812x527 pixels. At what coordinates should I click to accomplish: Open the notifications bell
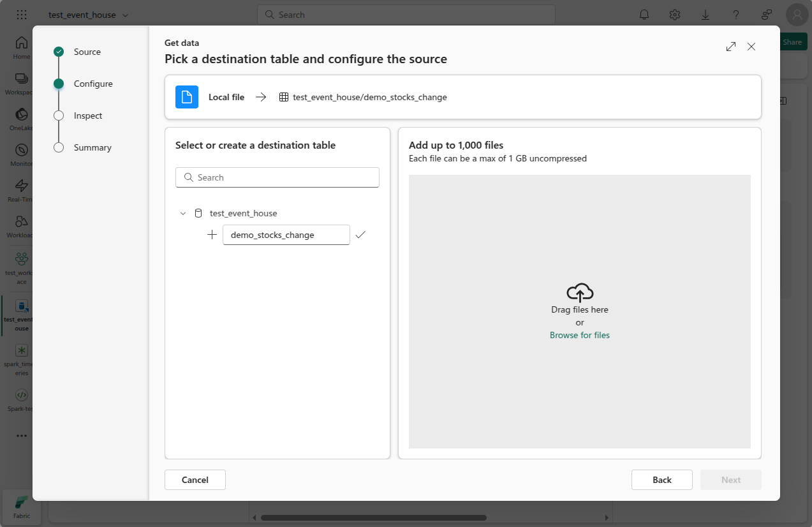point(644,14)
